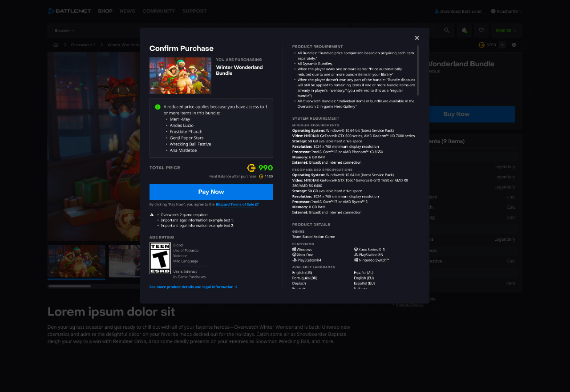Click the dialog's right panel scrollbar
Screen dimensions: 570x392
(x=418, y=70)
